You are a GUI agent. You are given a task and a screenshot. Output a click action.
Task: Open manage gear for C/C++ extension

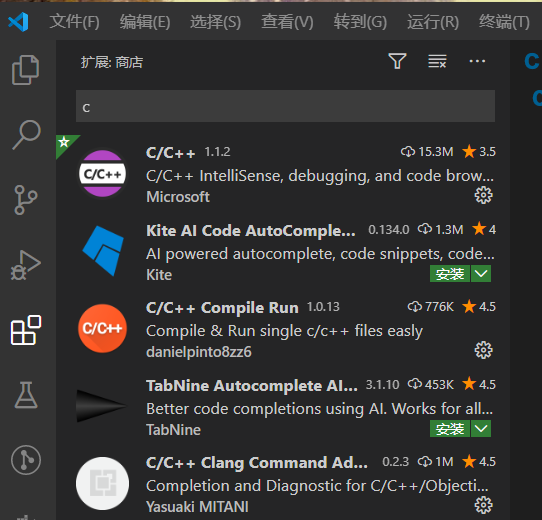coord(483,195)
